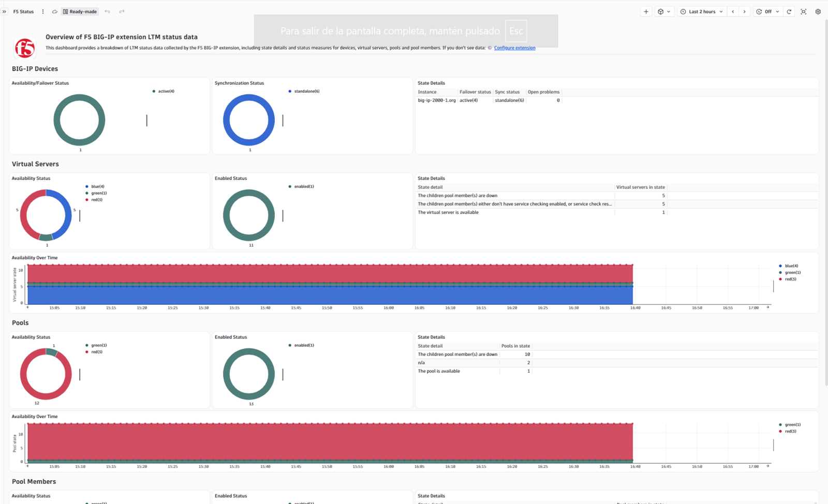Expand the left navigation with double-chevron icon

[5, 11]
